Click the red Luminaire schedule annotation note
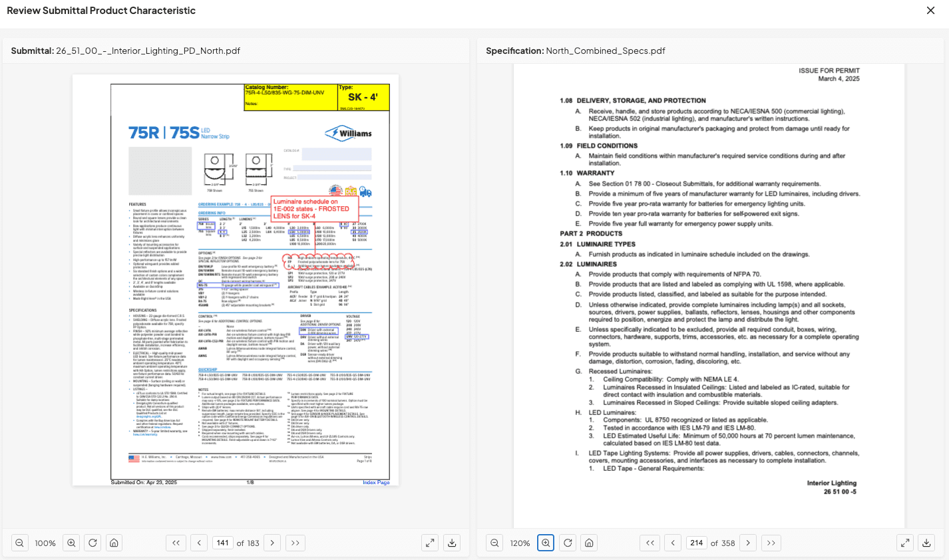The image size is (949, 560). [x=314, y=208]
